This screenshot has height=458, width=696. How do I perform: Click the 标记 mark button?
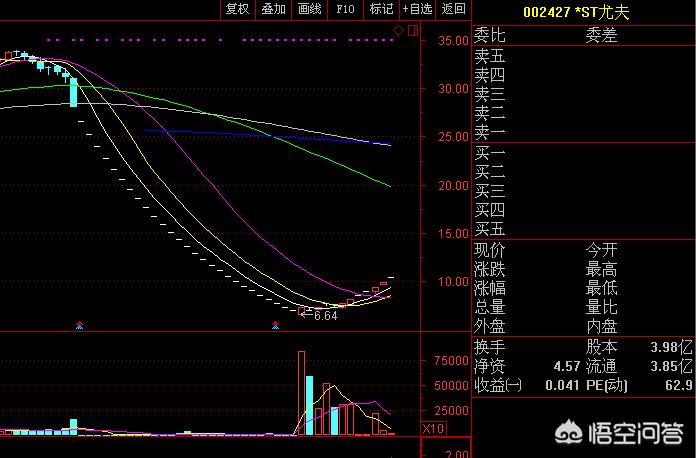381,9
